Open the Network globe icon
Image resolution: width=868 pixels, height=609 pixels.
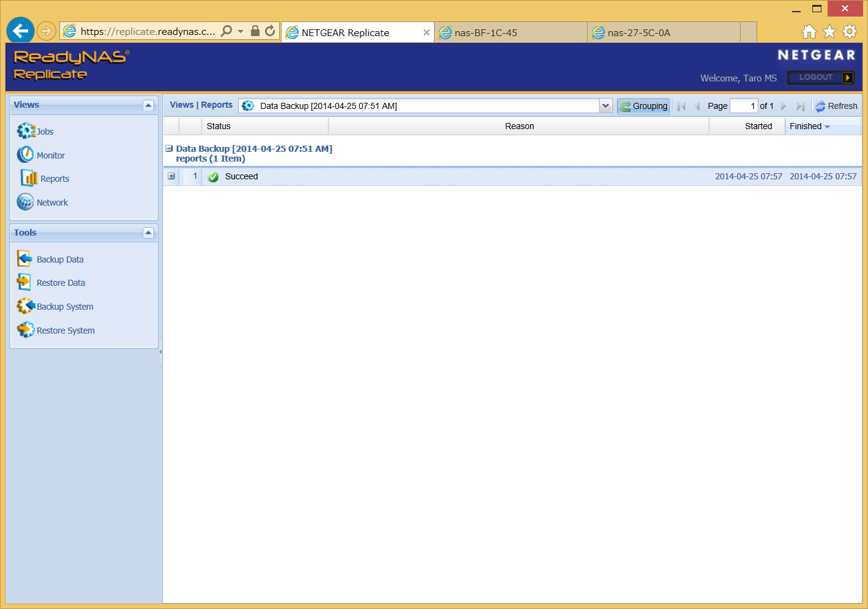point(25,202)
